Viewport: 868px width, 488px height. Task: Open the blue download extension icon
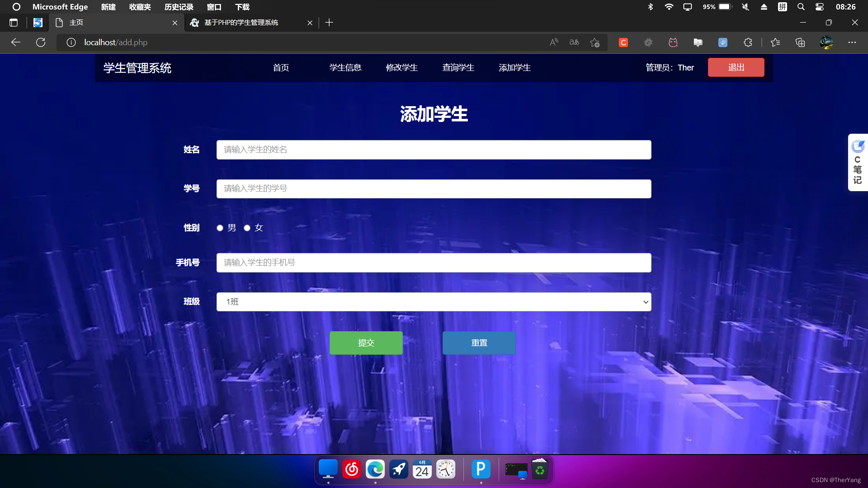[723, 42]
